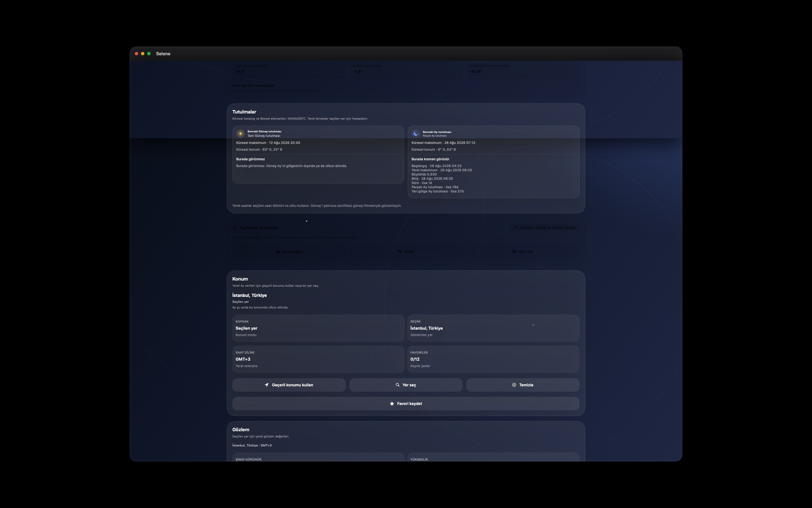Click the Gözlem section heading
The height and width of the screenshot is (508, 812).
click(x=240, y=430)
